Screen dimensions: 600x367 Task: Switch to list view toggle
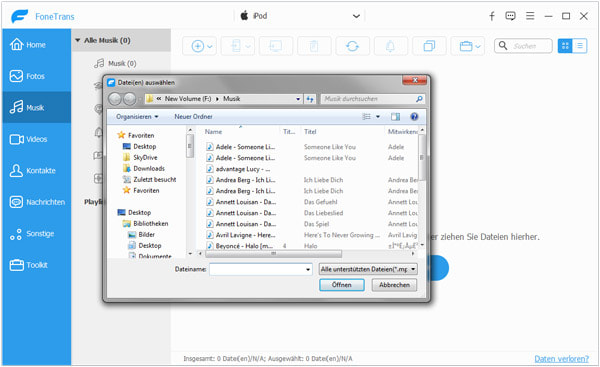pyautogui.click(x=580, y=46)
